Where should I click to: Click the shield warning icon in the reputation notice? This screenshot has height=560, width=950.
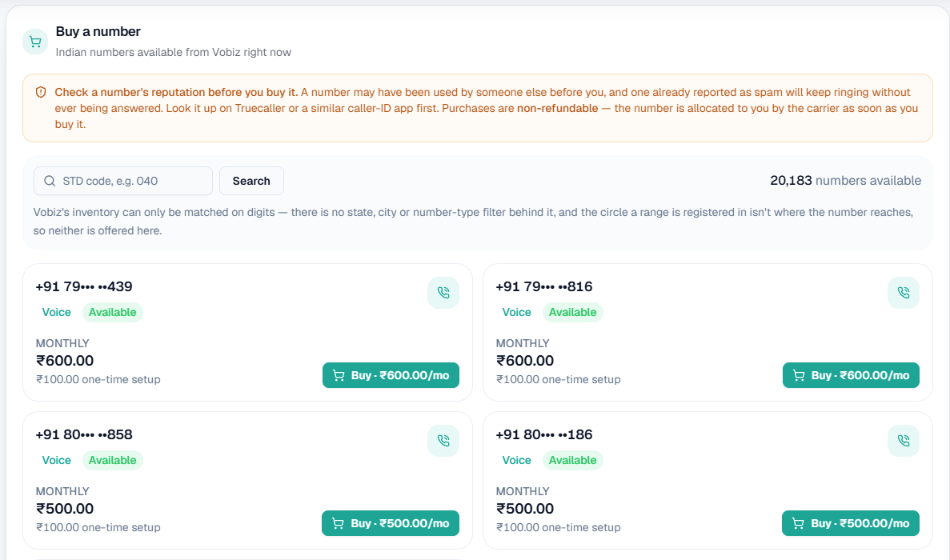click(41, 92)
